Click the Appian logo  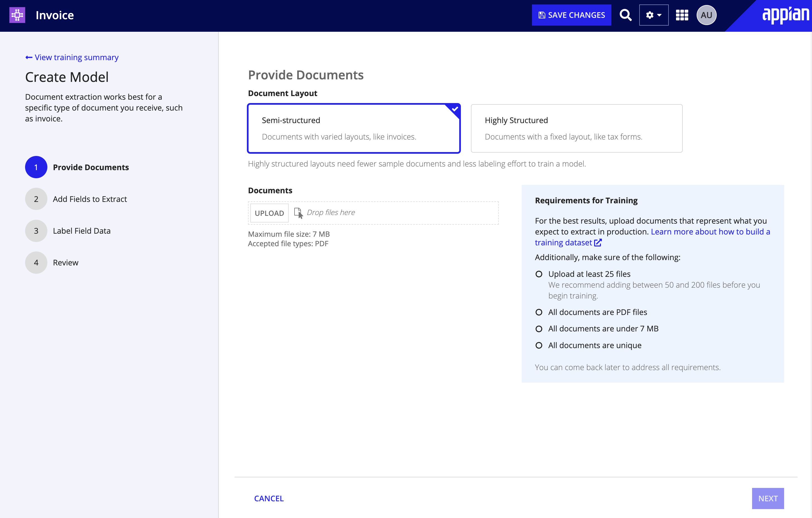click(785, 16)
